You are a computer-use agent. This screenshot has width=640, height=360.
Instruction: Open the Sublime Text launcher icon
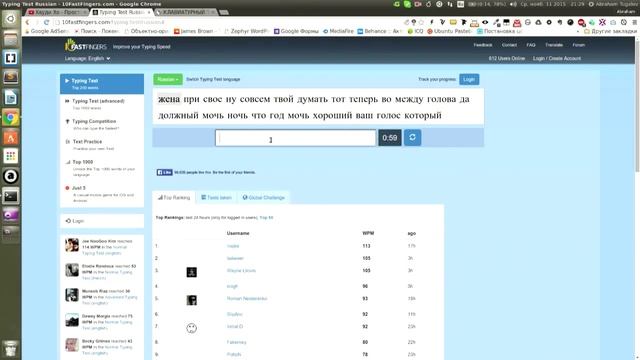coord(11,78)
